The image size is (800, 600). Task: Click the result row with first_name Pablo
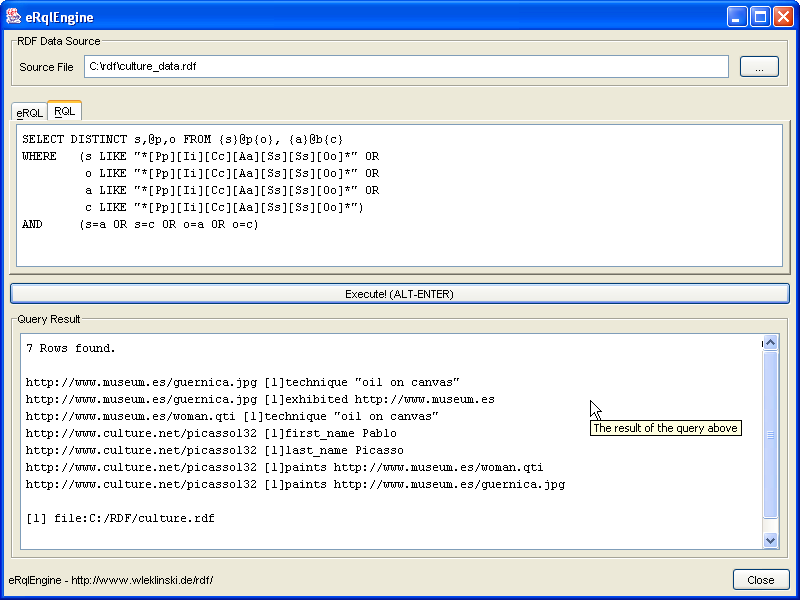click(x=211, y=434)
